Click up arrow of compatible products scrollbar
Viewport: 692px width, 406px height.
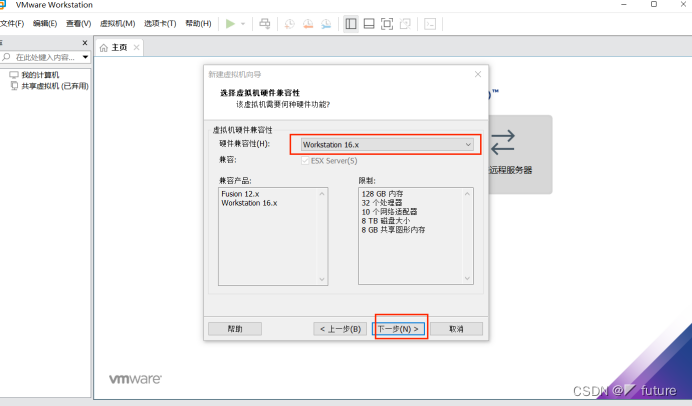322,194
